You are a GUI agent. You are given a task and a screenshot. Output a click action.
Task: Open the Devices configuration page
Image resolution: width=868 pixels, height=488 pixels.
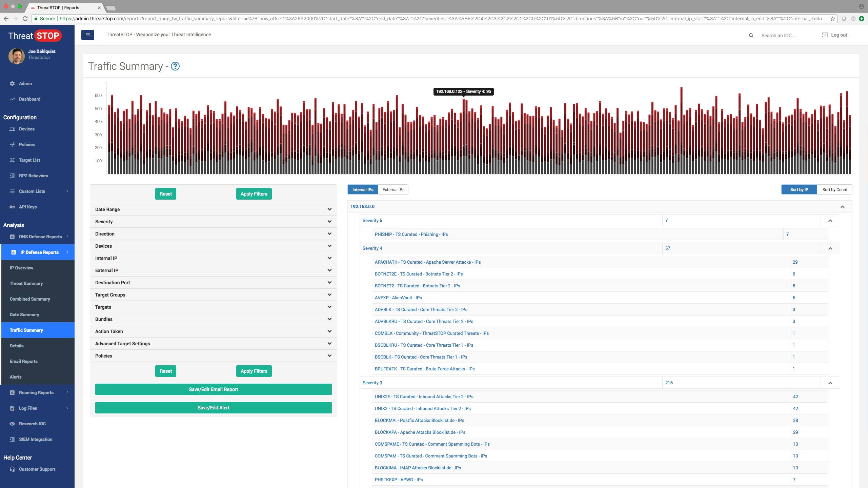point(26,129)
